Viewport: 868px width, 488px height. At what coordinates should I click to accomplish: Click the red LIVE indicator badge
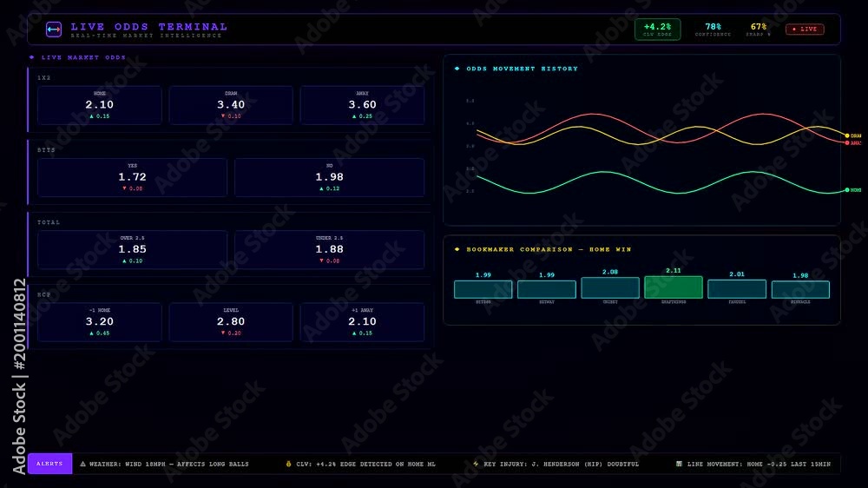click(x=805, y=30)
